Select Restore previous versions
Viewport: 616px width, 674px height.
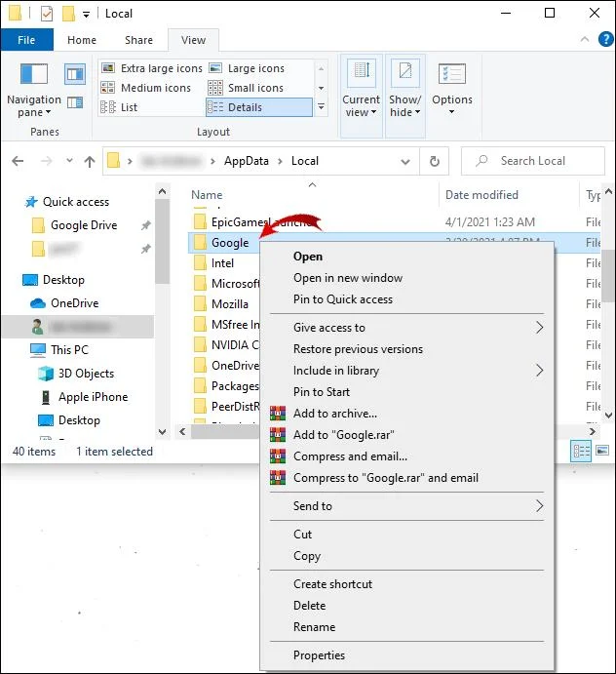point(358,349)
